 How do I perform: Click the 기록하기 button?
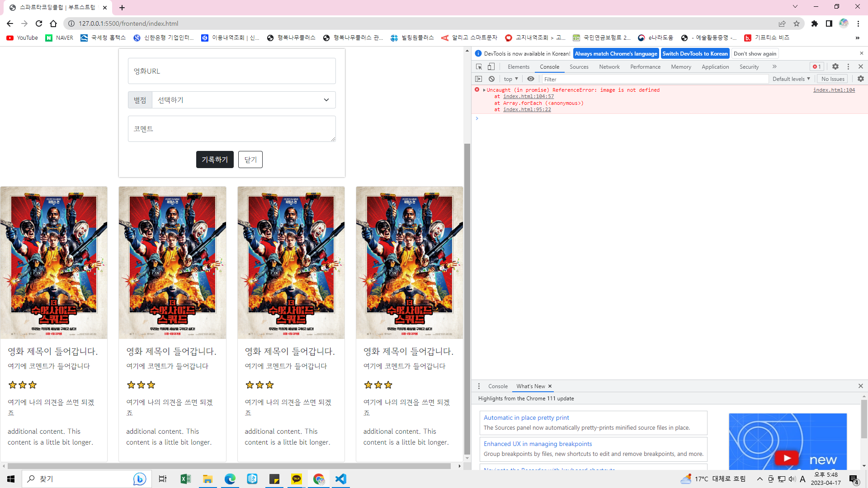(x=215, y=160)
